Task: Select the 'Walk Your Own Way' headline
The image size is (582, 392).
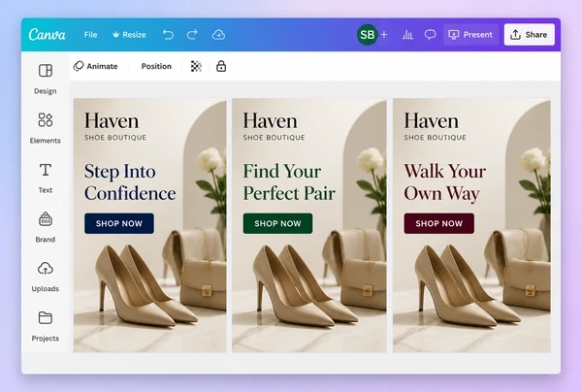Action: [445, 182]
